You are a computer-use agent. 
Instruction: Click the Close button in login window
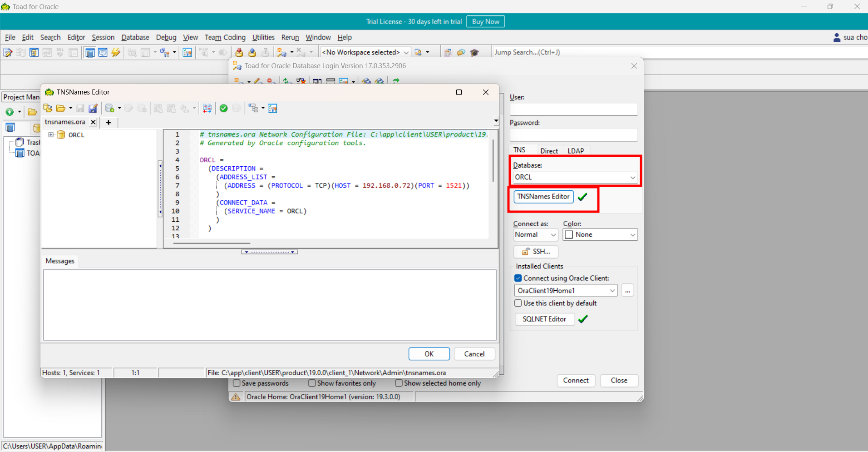(619, 381)
